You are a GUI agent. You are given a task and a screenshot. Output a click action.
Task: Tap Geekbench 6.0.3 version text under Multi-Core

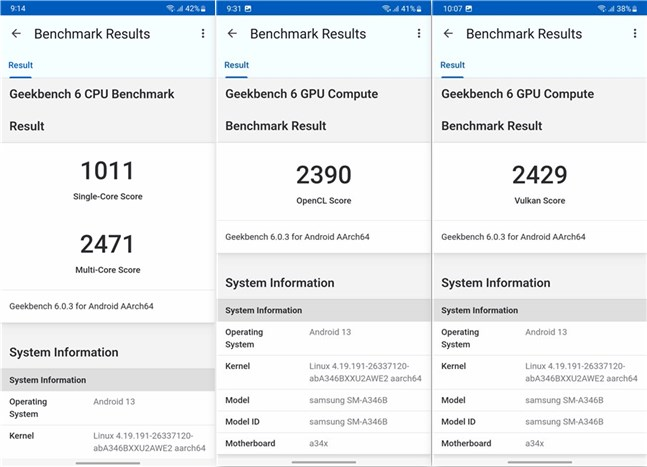pyautogui.click(x=81, y=306)
